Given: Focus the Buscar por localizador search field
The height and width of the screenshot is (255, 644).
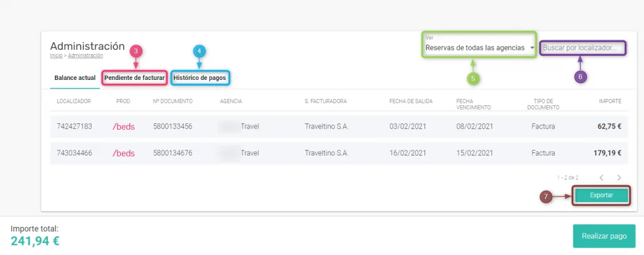Looking at the screenshot, I should [583, 47].
